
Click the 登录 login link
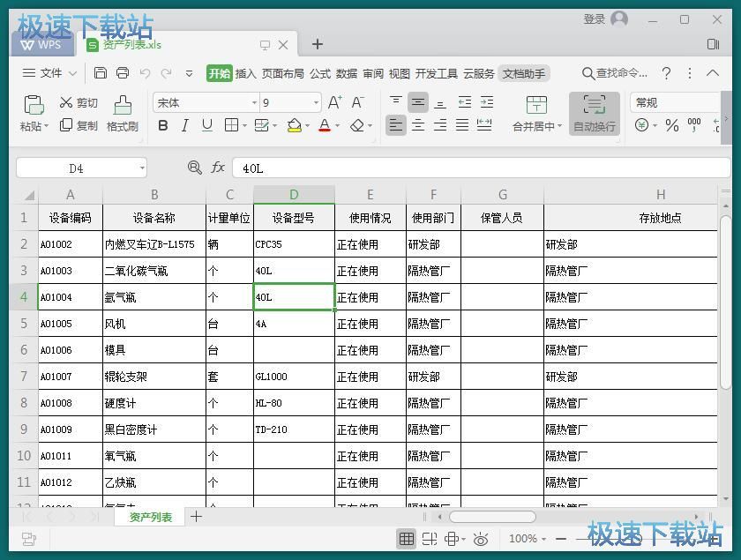tap(594, 19)
